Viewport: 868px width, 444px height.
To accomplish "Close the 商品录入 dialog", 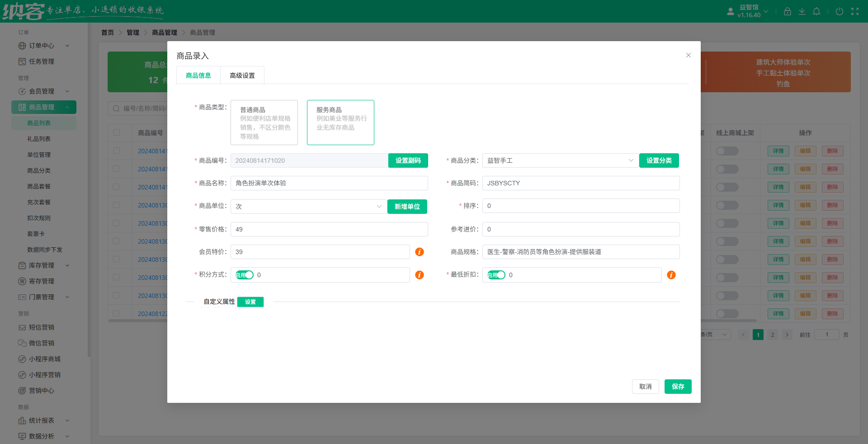I will [689, 55].
